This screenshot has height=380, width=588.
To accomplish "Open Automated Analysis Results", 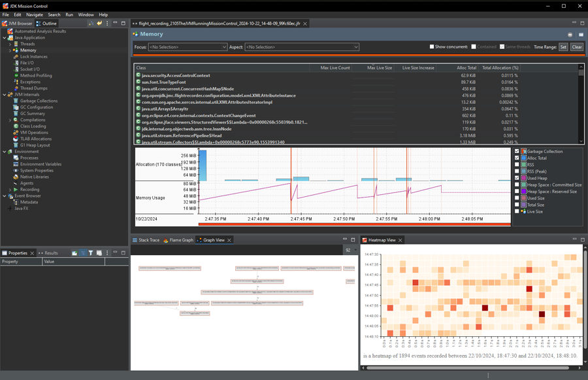I will click(40, 31).
